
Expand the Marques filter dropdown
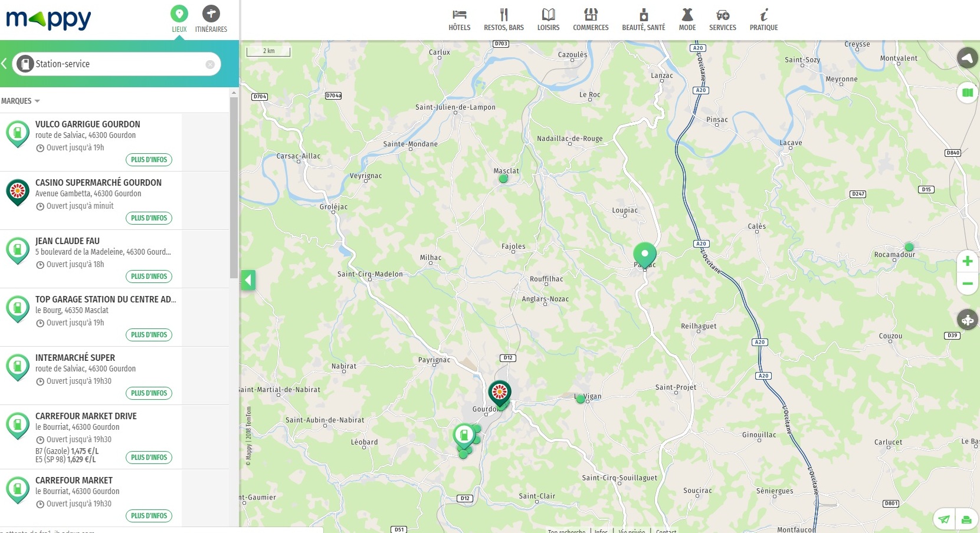tap(21, 101)
